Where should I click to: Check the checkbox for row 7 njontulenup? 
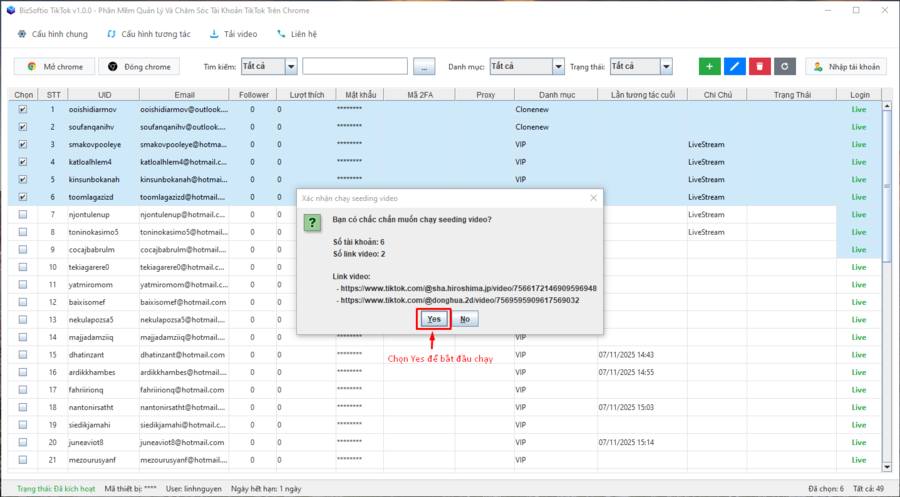point(23,215)
